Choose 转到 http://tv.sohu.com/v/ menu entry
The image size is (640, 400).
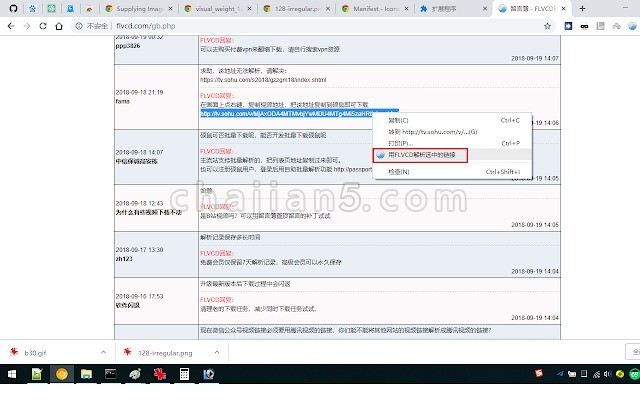(x=452, y=132)
